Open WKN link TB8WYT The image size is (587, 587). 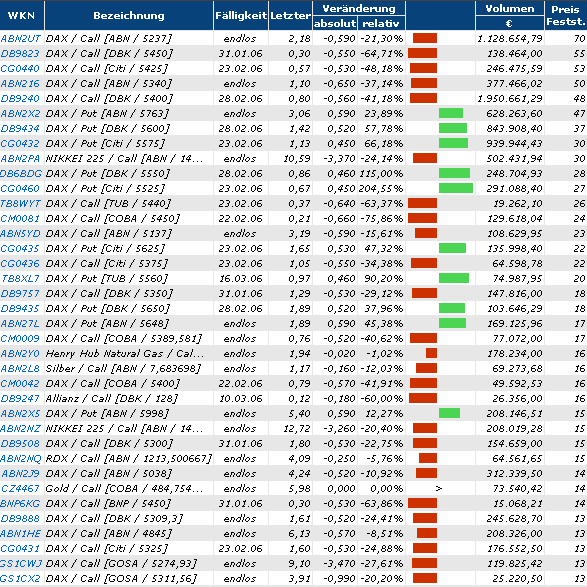click(20, 203)
